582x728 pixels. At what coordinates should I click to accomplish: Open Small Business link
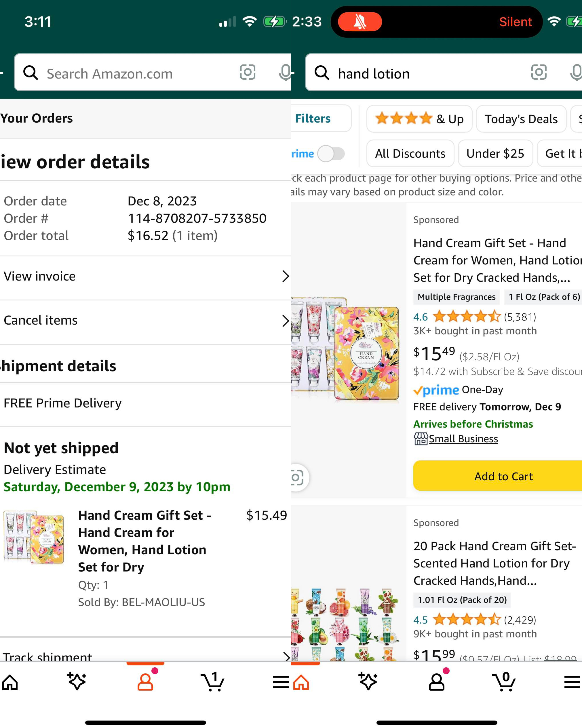(x=463, y=439)
